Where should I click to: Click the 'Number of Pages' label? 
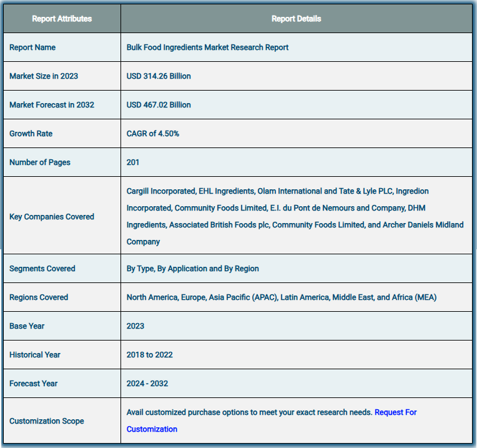(40, 162)
